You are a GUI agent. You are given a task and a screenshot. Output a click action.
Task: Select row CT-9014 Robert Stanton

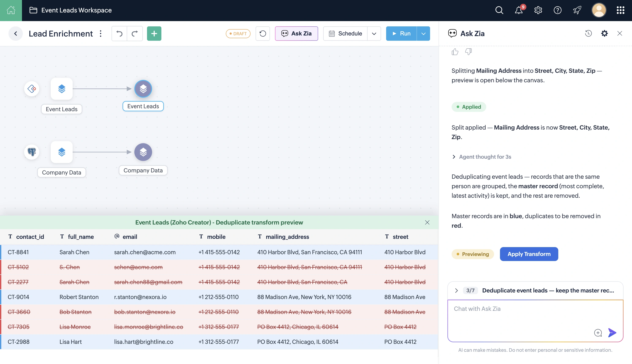(219, 297)
